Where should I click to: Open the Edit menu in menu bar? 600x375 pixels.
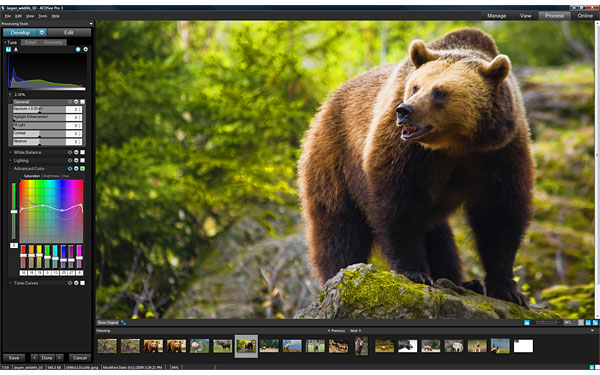click(x=18, y=16)
